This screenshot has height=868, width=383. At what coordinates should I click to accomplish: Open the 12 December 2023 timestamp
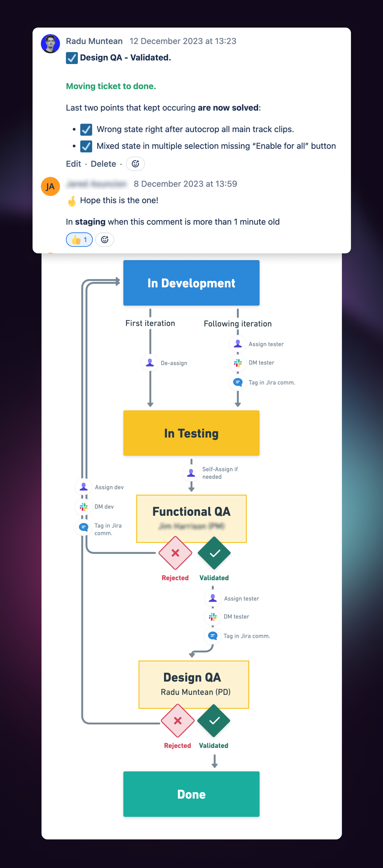click(x=183, y=41)
